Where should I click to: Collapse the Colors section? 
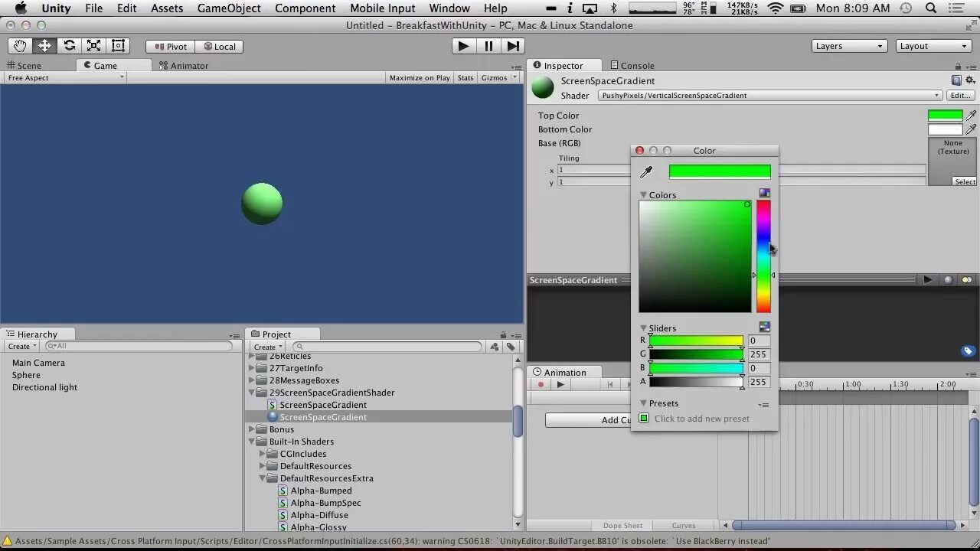(644, 195)
